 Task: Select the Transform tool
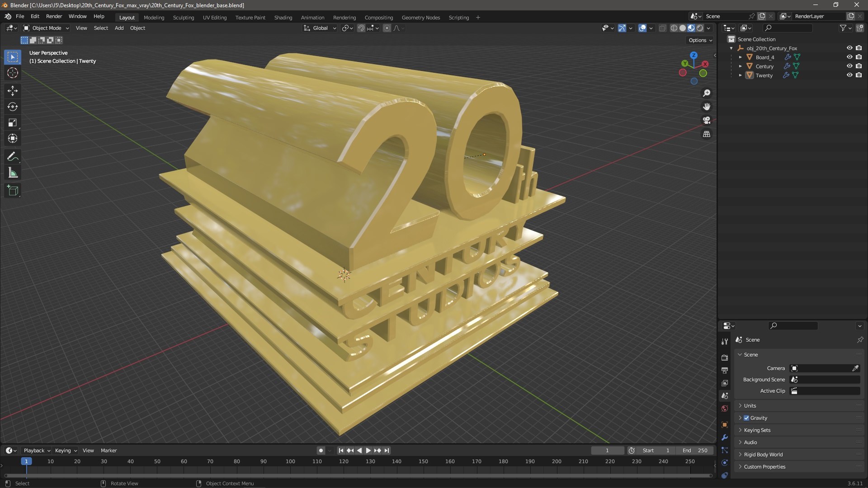click(13, 138)
